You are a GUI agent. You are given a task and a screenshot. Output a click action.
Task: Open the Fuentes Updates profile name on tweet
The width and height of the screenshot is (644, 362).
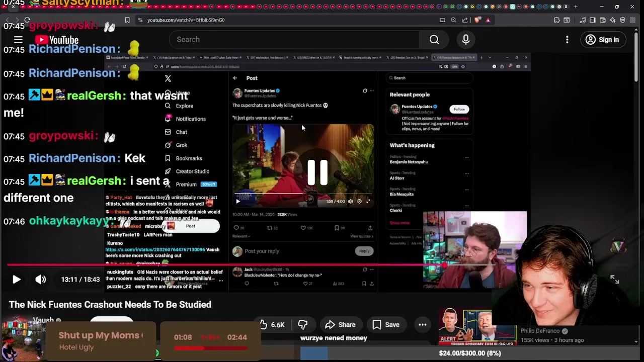coord(260,90)
